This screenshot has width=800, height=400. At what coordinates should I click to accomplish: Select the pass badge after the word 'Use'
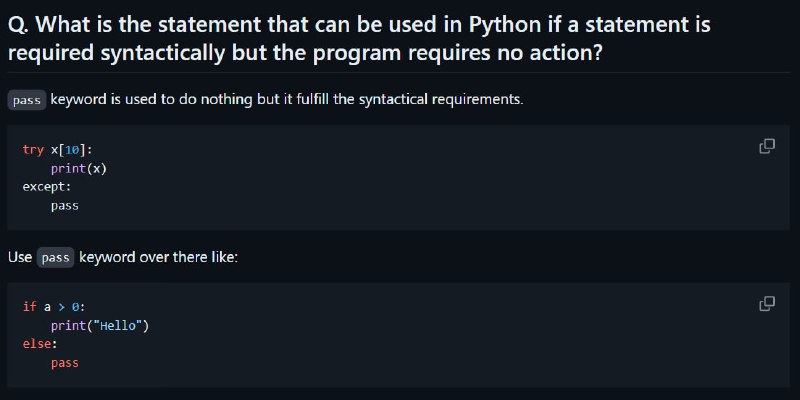point(56,258)
